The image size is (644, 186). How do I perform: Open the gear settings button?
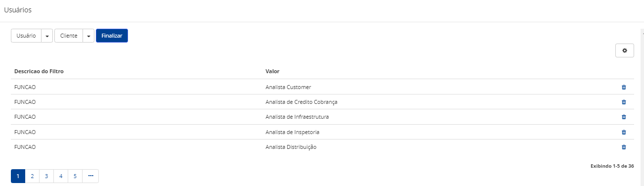click(625, 50)
